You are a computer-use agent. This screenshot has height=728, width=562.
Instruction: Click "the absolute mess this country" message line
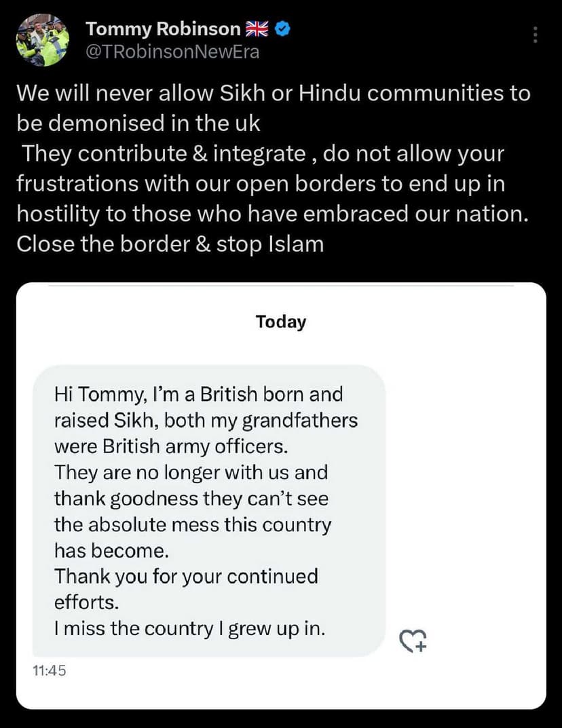tap(193, 524)
